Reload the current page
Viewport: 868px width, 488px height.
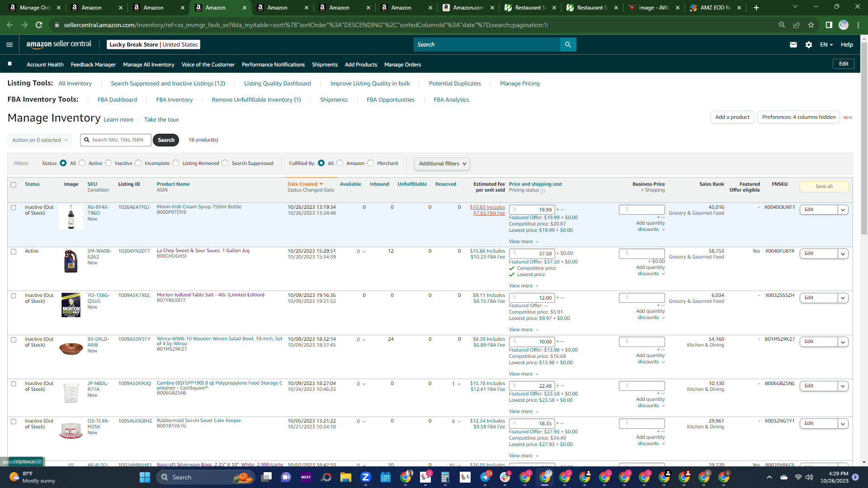pos(39,25)
